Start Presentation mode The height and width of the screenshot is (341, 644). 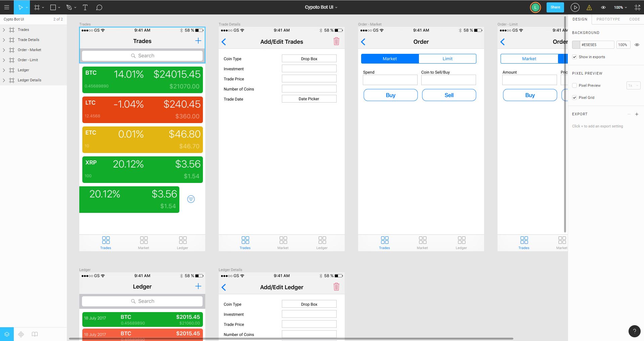point(575,7)
